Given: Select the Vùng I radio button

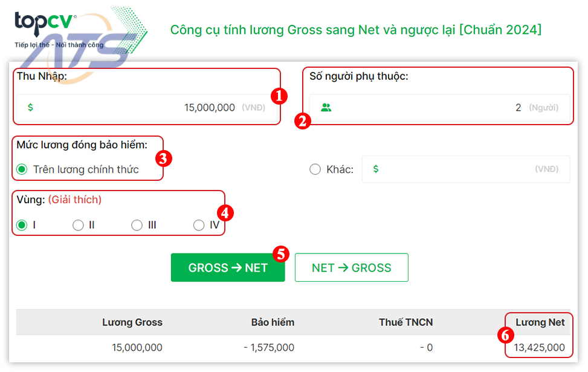Looking at the screenshot, I should pos(22,224).
